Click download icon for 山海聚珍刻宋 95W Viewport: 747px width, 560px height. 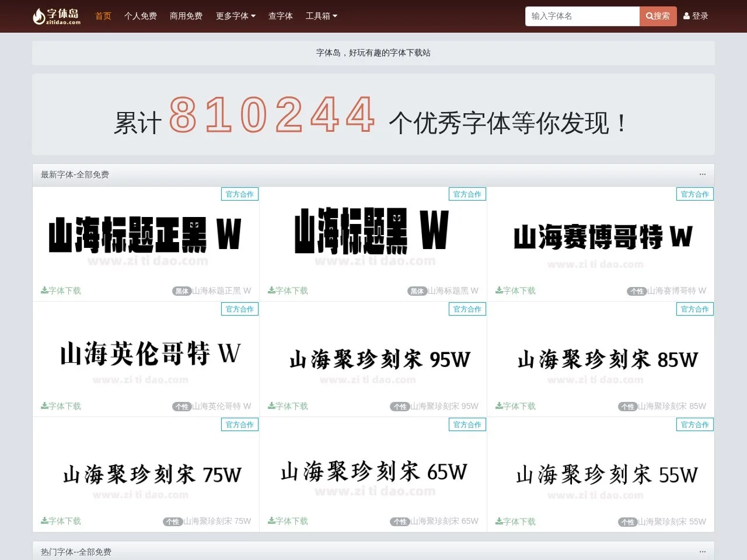(x=272, y=405)
